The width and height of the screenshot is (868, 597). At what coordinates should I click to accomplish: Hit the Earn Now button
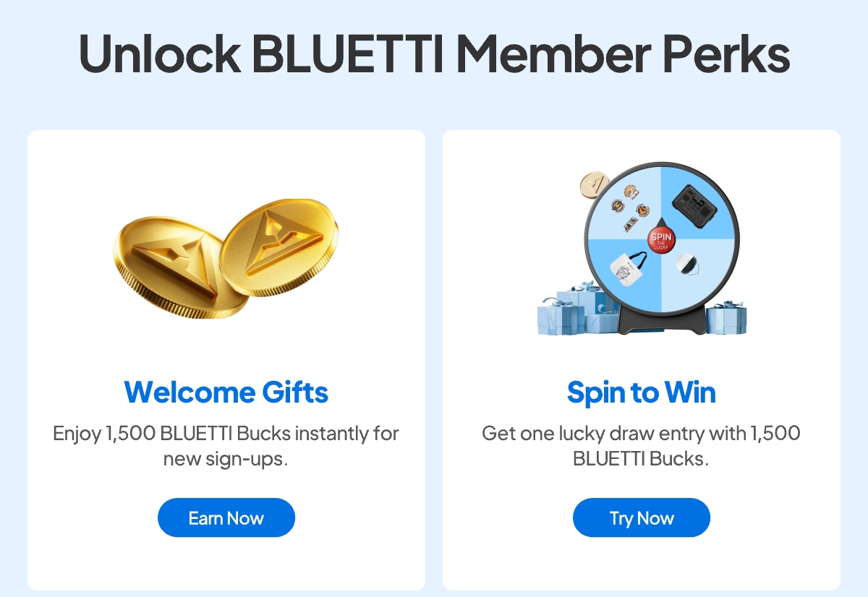tap(226, 517)
